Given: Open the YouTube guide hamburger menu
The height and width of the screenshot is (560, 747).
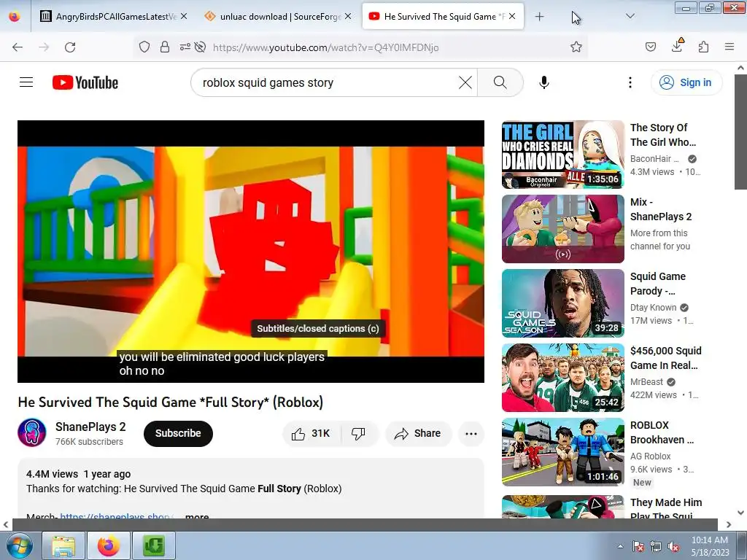Looking at the screenshot, I should [26, 82].
